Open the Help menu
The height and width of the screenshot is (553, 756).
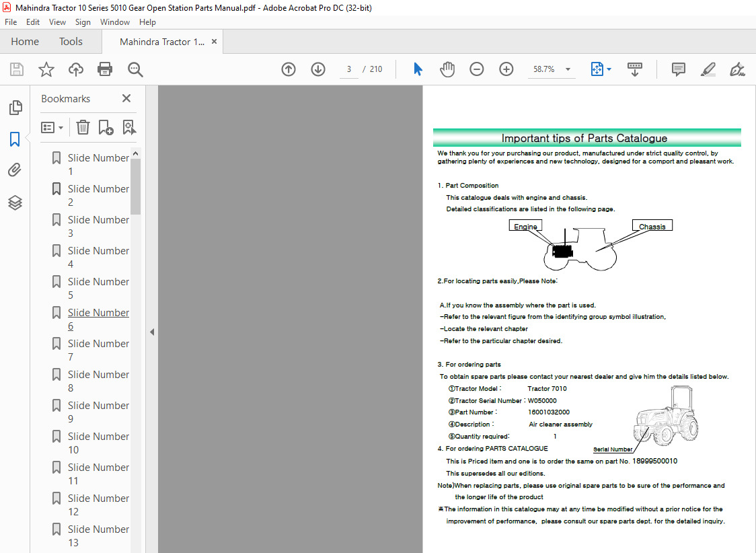[147, 22]
